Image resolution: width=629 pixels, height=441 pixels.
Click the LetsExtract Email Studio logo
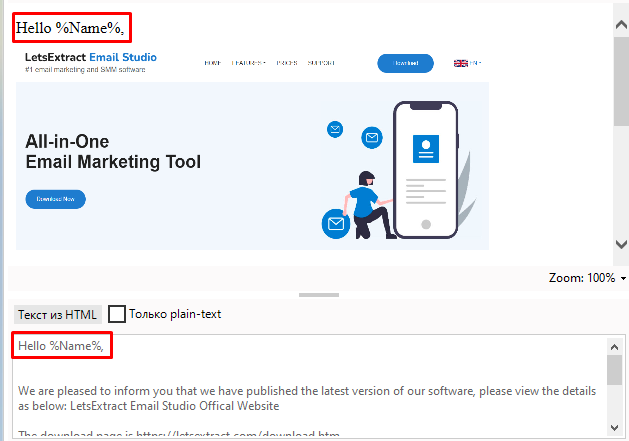[x=91, y=57]
